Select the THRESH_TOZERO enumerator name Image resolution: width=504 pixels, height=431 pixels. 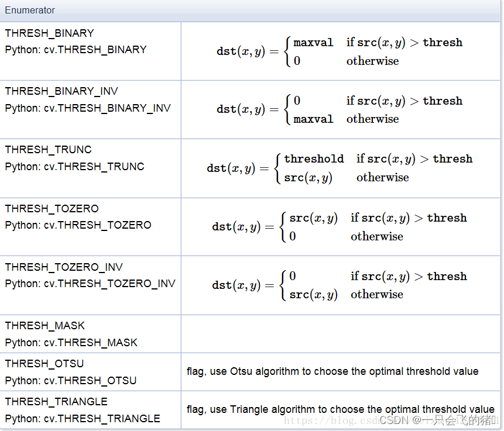(52, 209)
